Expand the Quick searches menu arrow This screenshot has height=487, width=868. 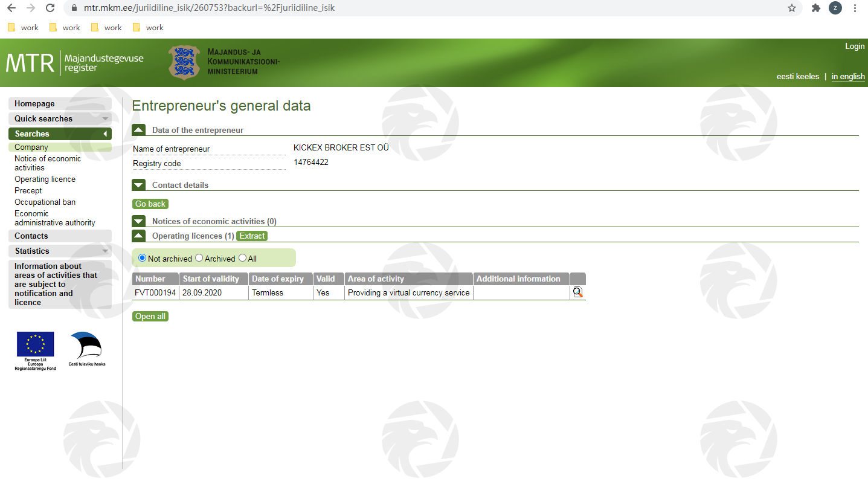(105, 119)
